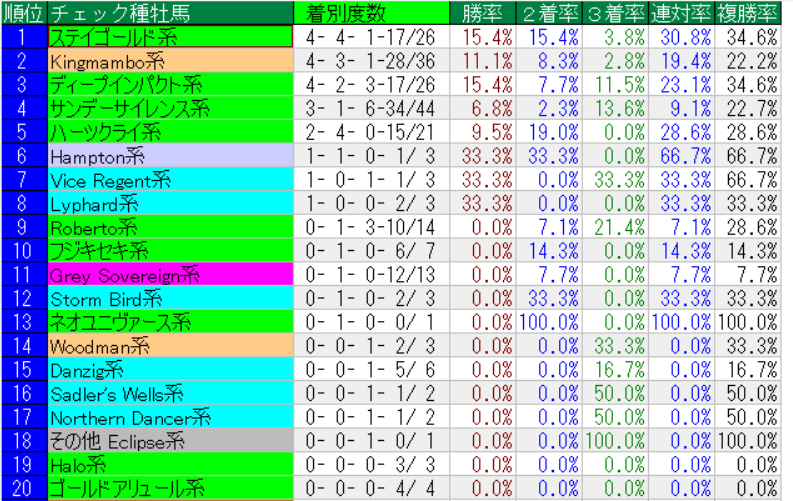This screenshot has width=793, height=501.
Task: Select the ディープインパクト系 entry
Action: pyautogui.click(x=170, y=84)
